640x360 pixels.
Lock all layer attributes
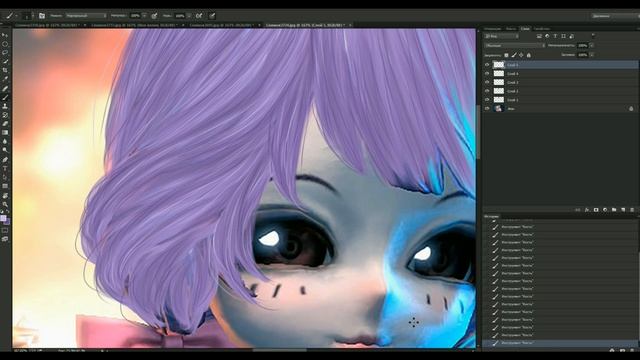529,55
